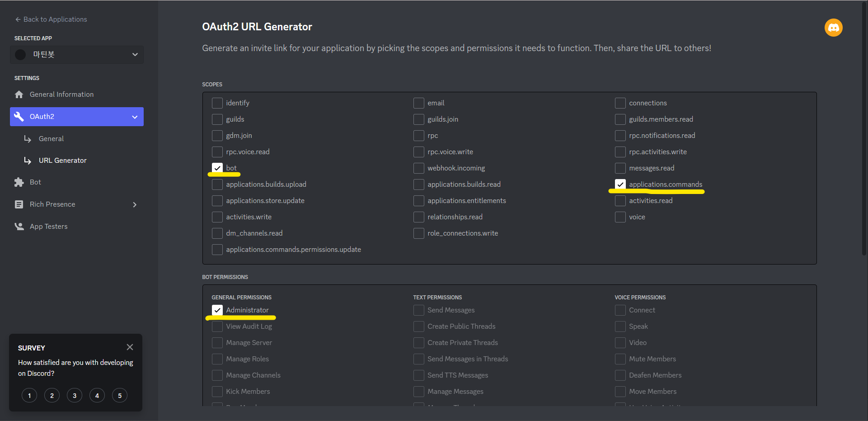This screenshot has height=421, width=868.
Task: Click the Rich Presence document icon
Action: (x=19, y=204)
